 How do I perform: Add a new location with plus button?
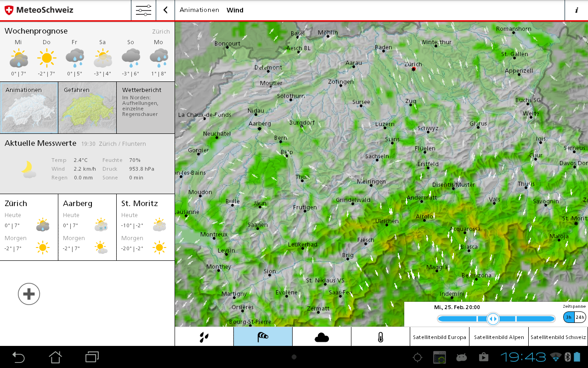tap(29, 294)
